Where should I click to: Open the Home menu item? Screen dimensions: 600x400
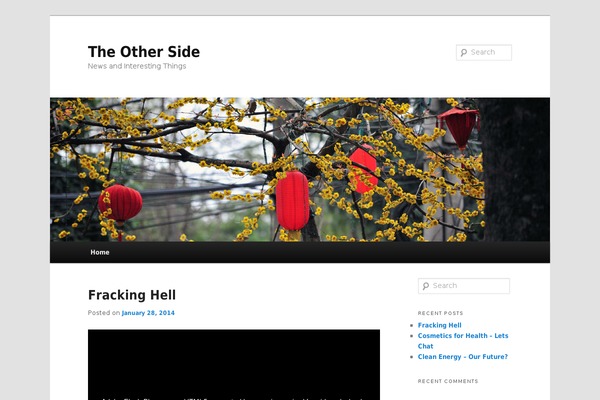click(x=100, y=252)
